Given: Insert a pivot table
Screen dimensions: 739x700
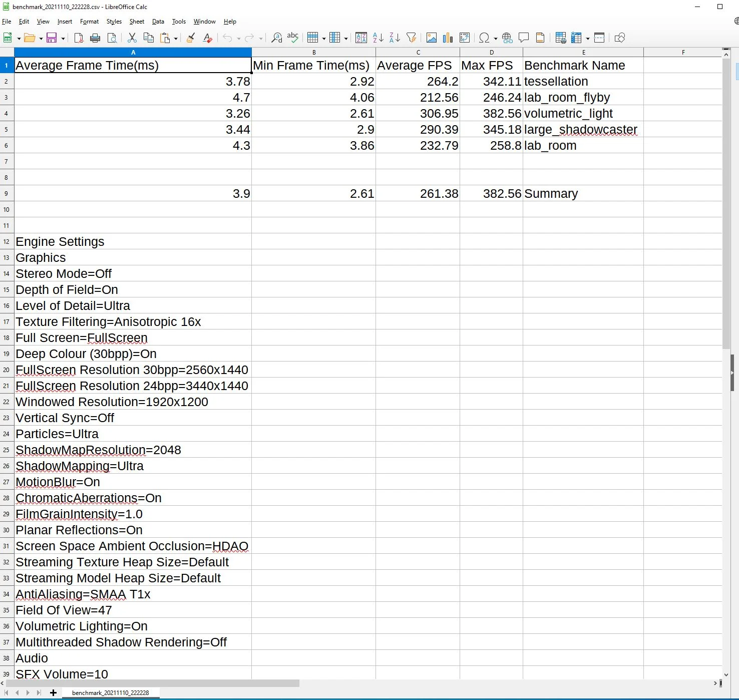Looking at the screenshot, I should [x=465, y=38].
